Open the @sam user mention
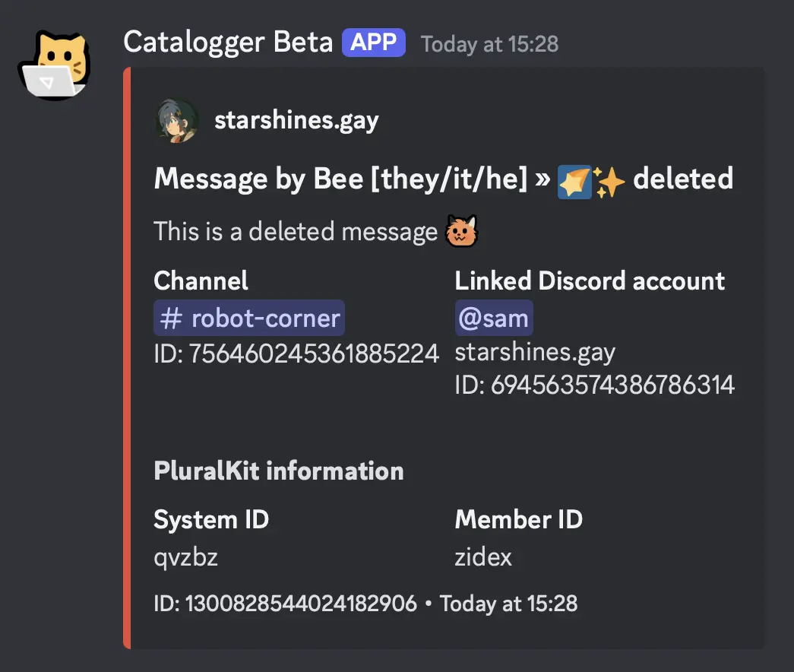Image resolution: width=794 pixels, height=672 pixels. pyautogui.click(x=494, y=318)
